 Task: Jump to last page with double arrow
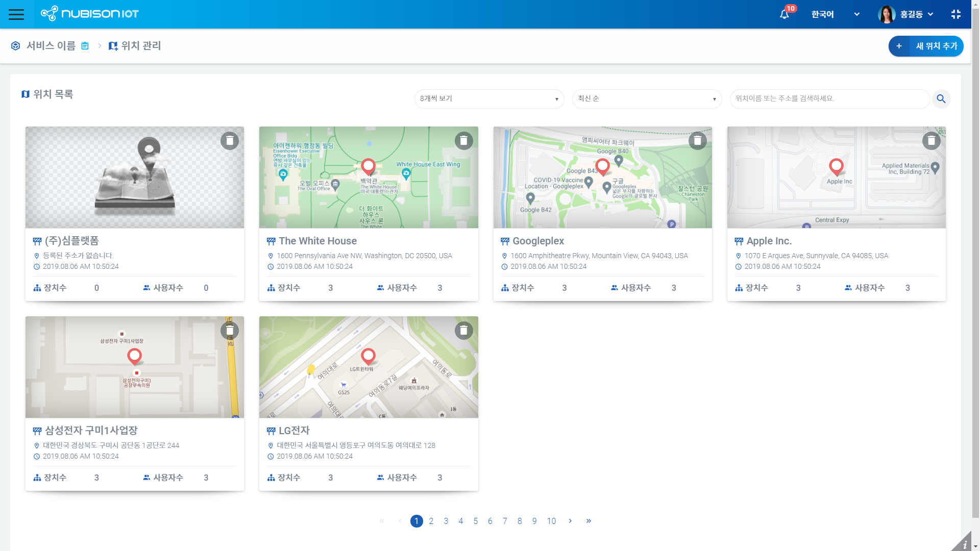(x=589, y=521)
